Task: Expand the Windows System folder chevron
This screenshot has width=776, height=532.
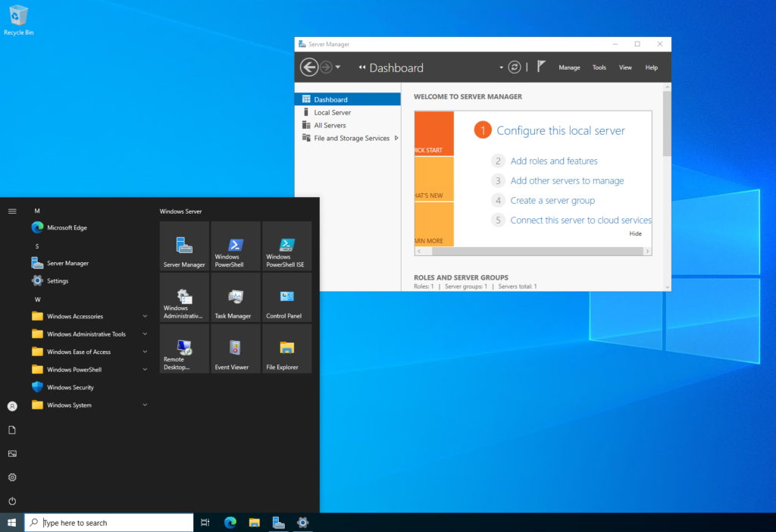Action: (x=145, y=405)
